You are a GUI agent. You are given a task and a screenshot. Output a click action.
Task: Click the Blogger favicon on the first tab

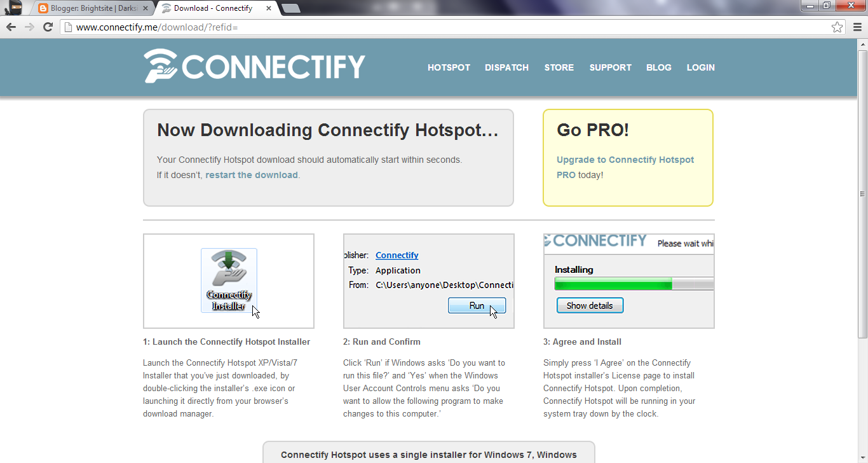(42, 8)
